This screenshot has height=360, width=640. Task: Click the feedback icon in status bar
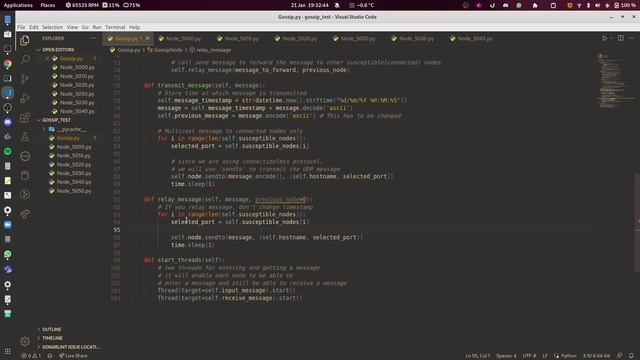point(620,356)
